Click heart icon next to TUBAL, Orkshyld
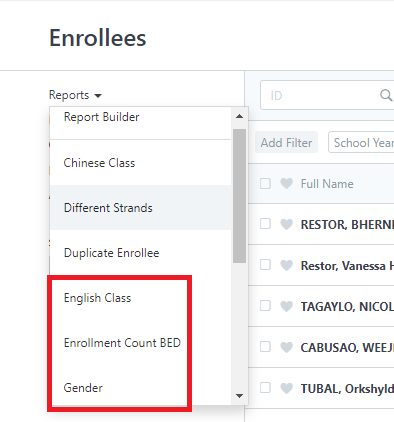 [286, 388]
